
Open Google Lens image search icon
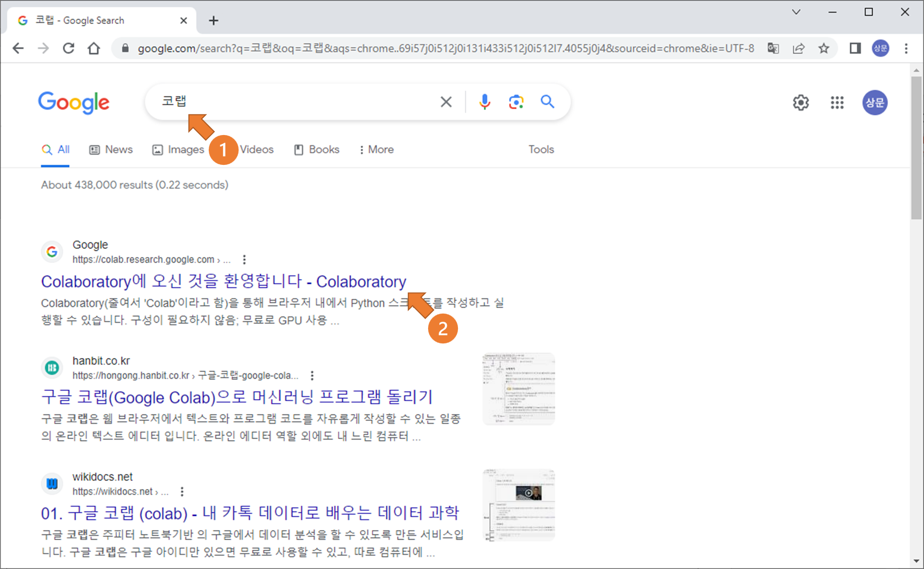[x=516, y=102]
